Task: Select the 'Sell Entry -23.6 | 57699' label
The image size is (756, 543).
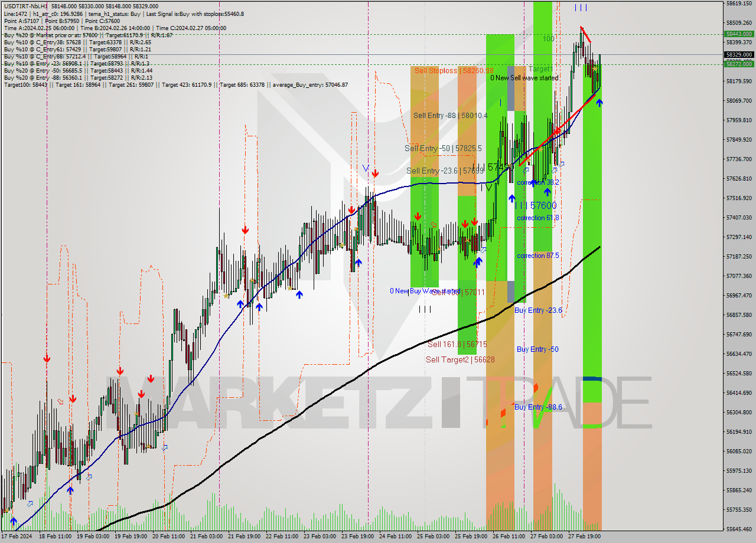Action: click(x=445, y=171)
